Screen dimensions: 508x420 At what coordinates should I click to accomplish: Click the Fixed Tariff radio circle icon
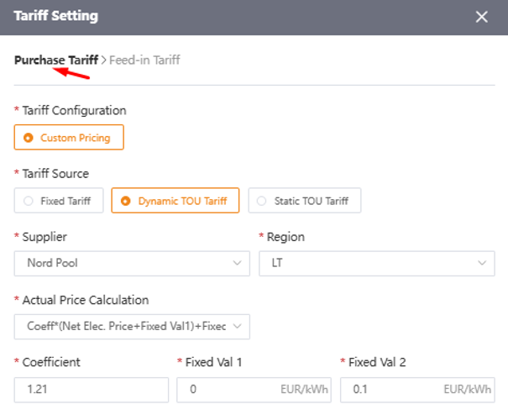[x=29, y=201]
